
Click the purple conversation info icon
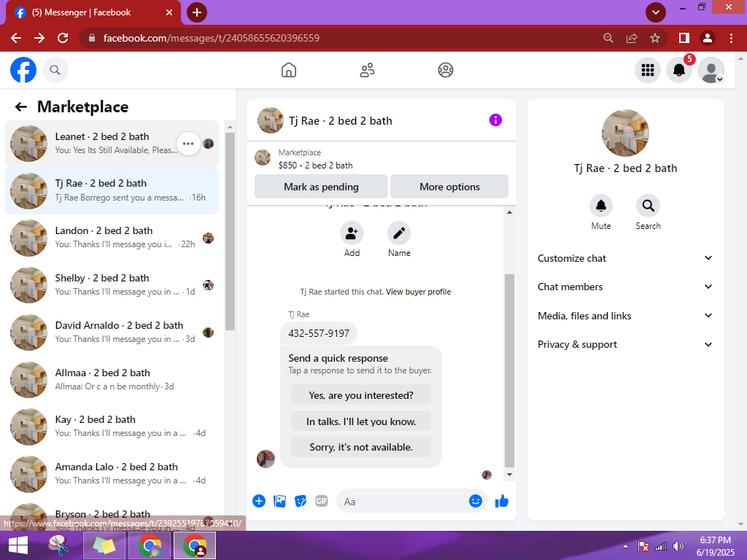click(495, 120)
